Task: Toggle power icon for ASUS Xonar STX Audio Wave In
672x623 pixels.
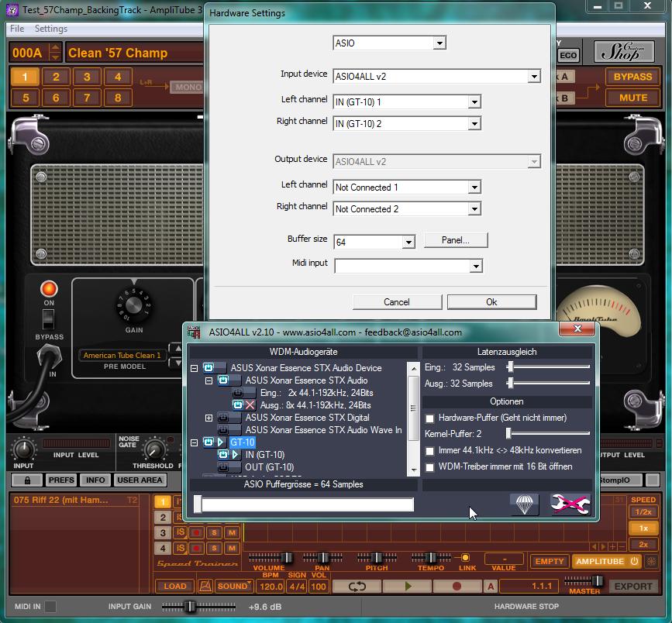Action: point(223,430)
